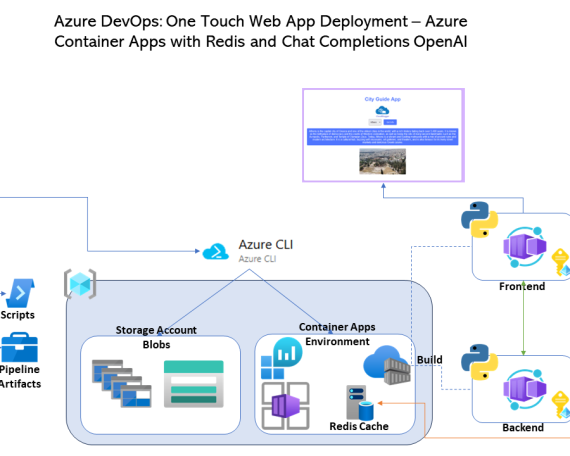Select the "Scripts" label

click(x=17, y=315)
